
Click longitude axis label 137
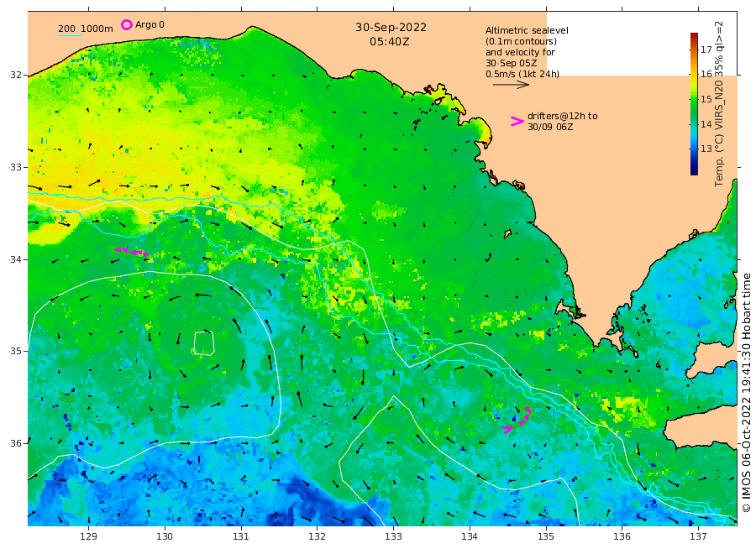point(698,536)
